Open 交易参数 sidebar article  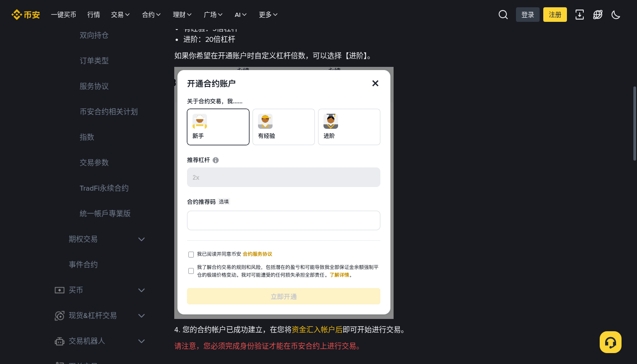pyautogui.click(x=94, y=162)
